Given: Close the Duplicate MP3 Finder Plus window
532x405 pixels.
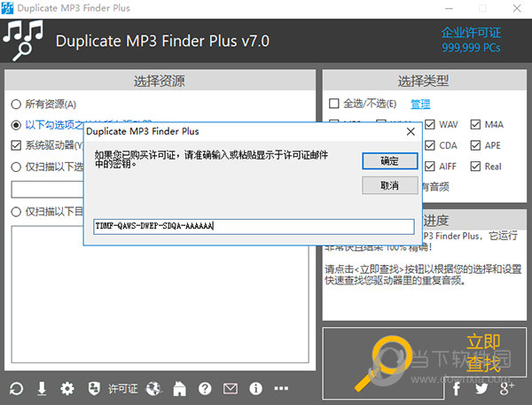Looking at the screenshot, I should click(517, 8).
